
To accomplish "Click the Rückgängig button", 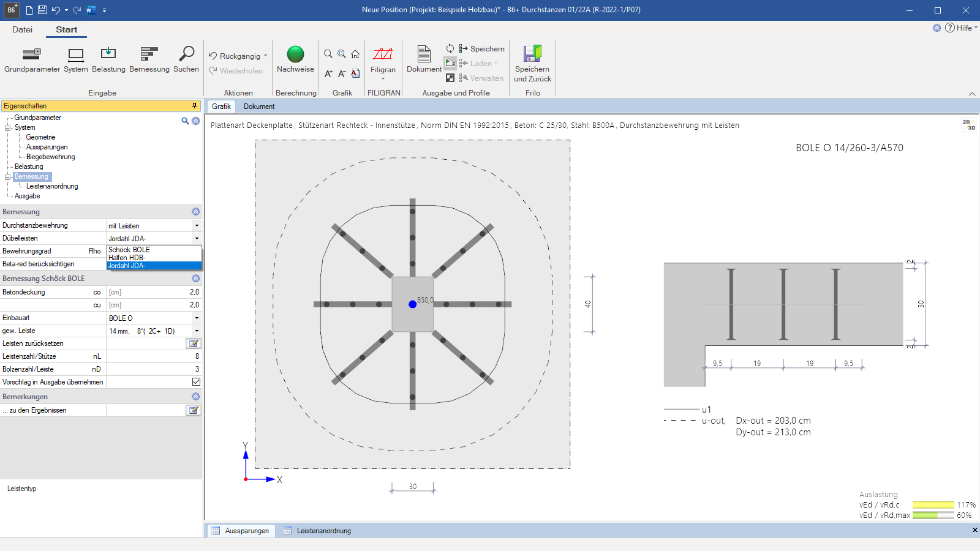I will point(235,56).
